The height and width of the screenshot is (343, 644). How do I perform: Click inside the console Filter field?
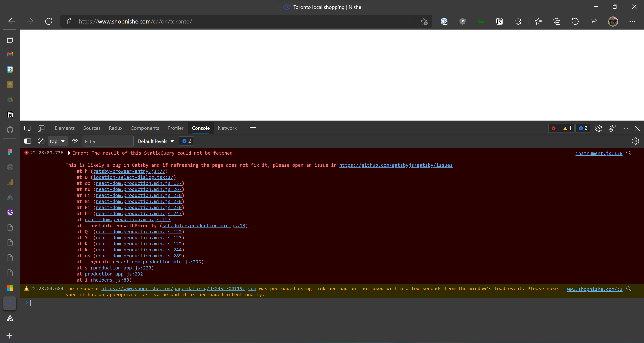(108, 141)
